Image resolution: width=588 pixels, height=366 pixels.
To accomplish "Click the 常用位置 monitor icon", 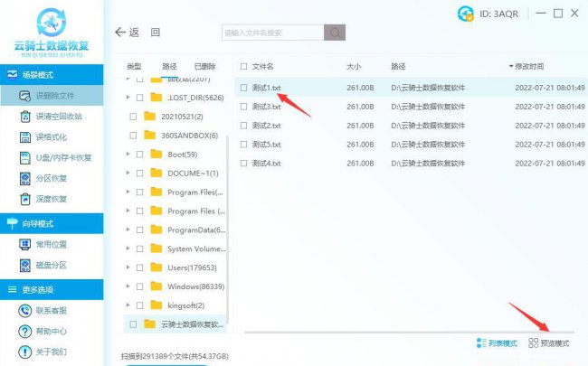I will [24, 245].
